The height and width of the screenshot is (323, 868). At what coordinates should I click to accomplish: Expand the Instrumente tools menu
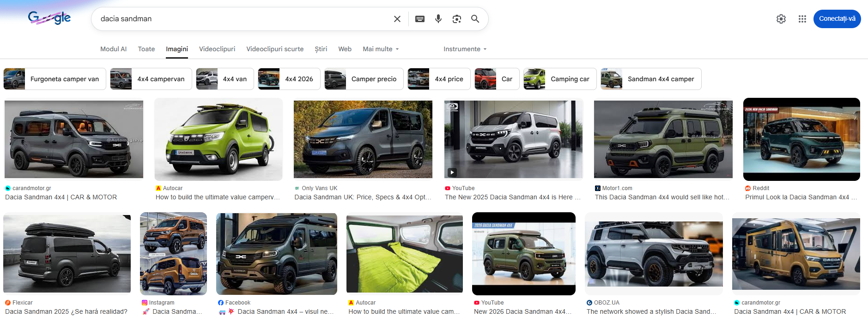465,49
